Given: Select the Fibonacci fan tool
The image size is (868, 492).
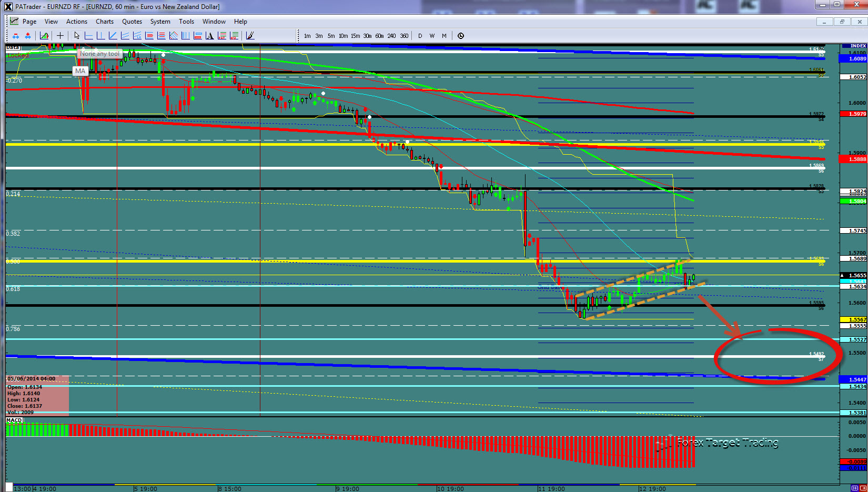Looking at the screenshot, I should point(173,36).
